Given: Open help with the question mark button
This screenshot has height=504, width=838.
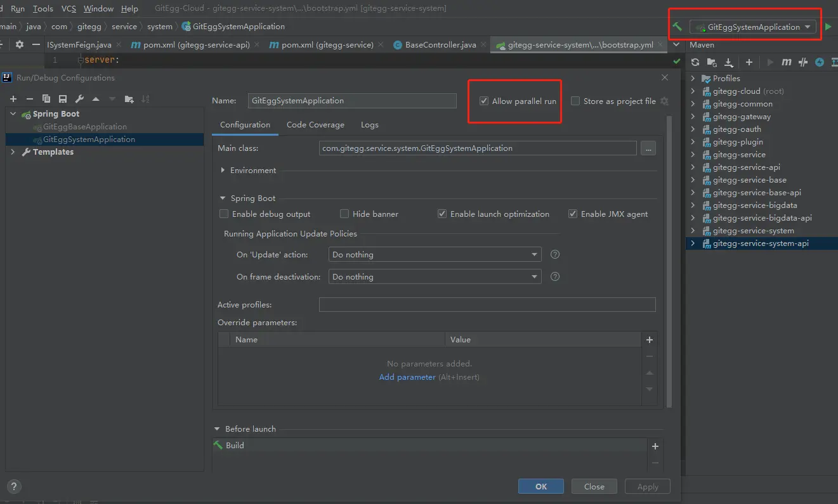Looking at the screenshot, I should tap(13, 487).
